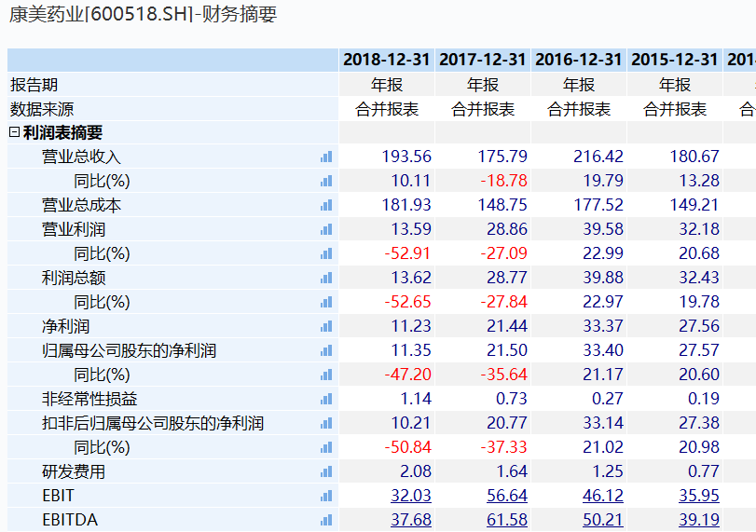Click the 营业总成本 row label
Image resolution: width=756 pixels, height=532 pixels.
81,205
